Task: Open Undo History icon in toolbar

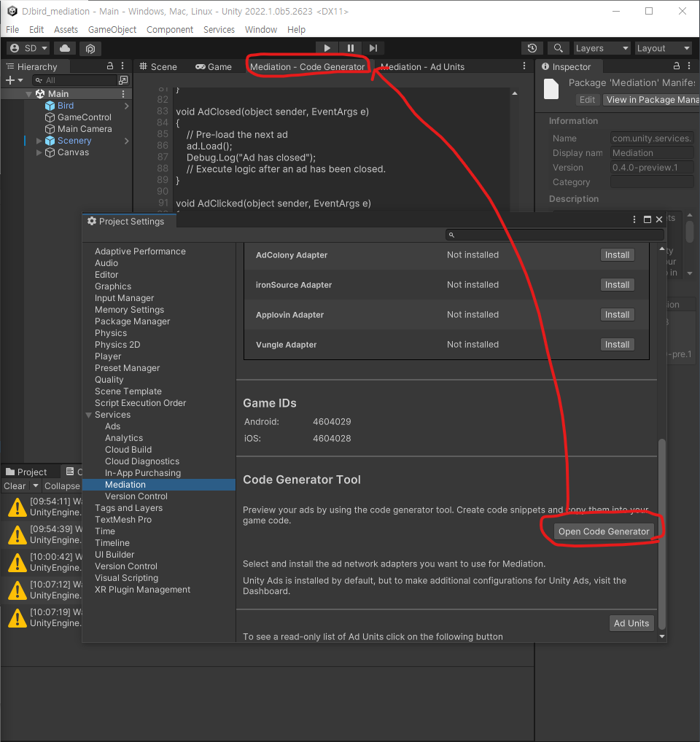Action: (x=532, y=48)
